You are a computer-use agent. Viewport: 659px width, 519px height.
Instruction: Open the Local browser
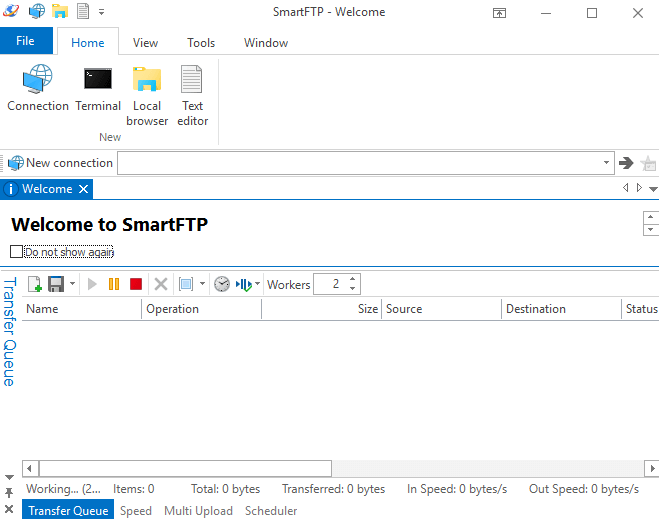(147, 96)
